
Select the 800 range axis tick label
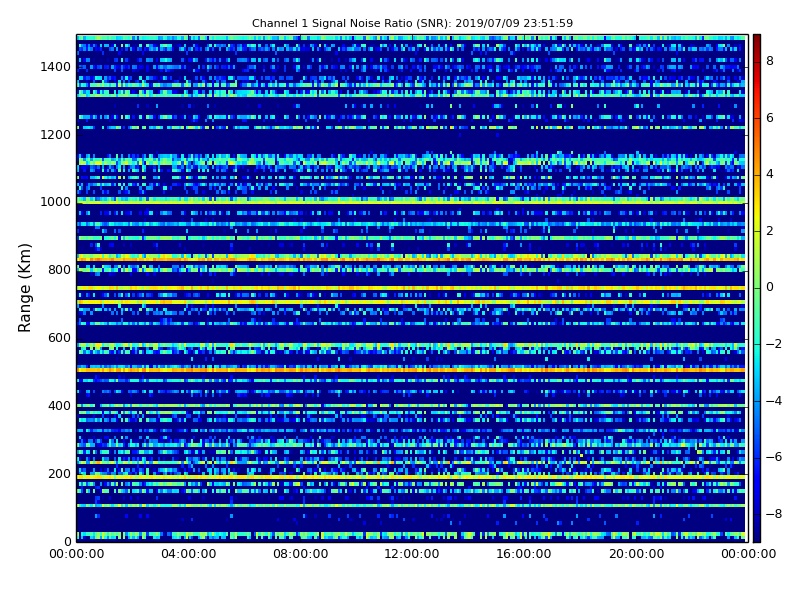pyautogui.click(x=59, y=270)
